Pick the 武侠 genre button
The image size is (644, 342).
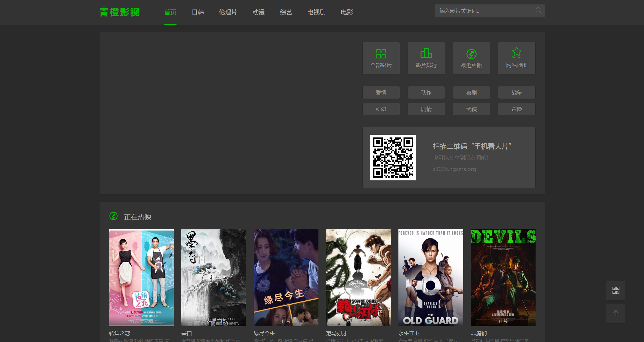(x=471, y=109)
